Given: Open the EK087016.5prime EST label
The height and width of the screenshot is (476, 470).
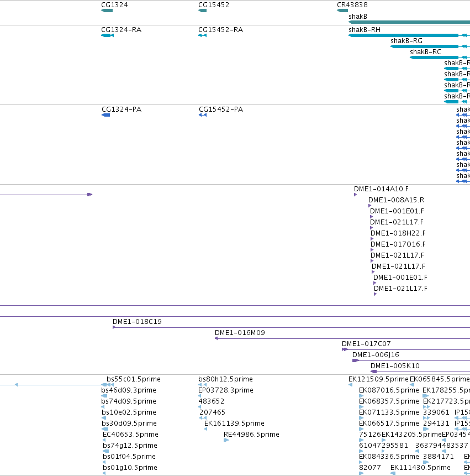Looking at the screenshot, I should (389, 390).
